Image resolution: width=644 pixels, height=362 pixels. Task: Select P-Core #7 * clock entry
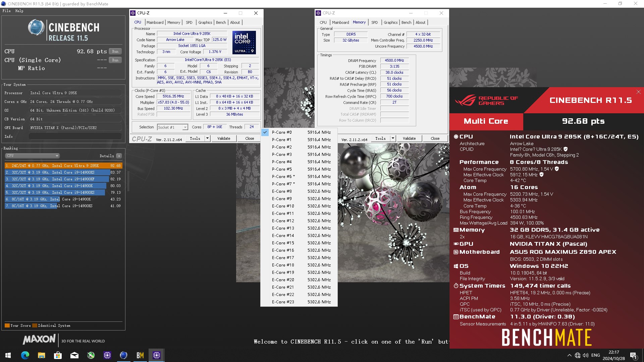(299, 184)
